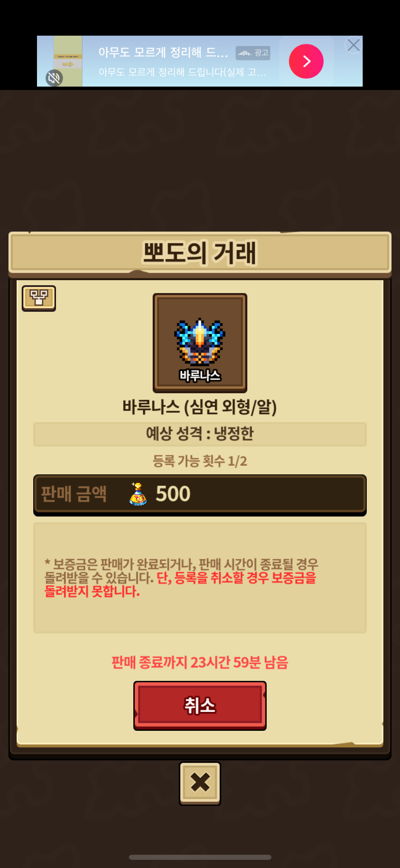
Task: Tap the 보증금 deposit notice box
Action: pos(200,578)
